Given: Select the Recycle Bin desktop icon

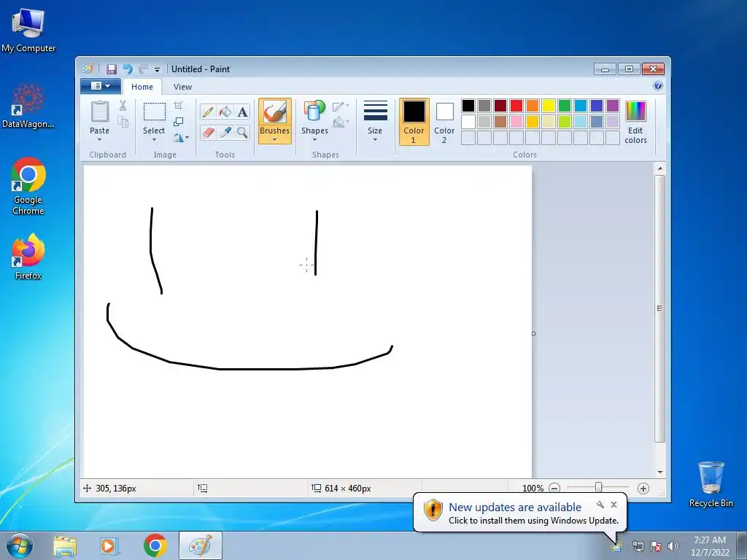Looking at the screenshot, I should (x=711, y=484).
